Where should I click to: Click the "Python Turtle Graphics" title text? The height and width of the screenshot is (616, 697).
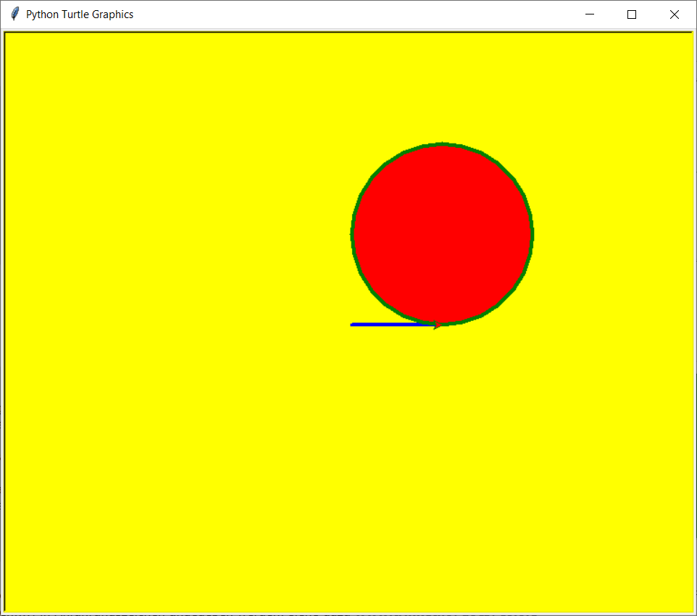pyautogui.click(x=80, y=14)
